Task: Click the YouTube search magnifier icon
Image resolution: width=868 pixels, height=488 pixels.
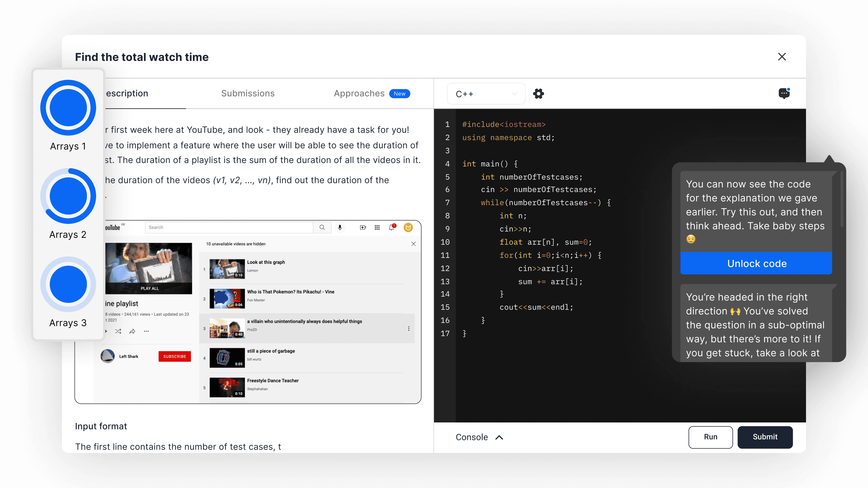Action: coord(322,227)
